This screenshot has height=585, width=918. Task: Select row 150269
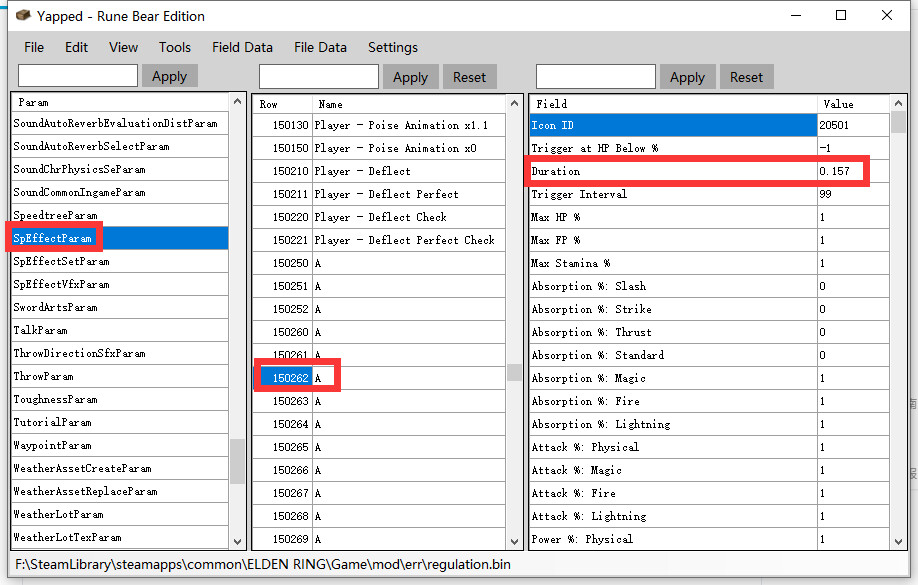click(x=379, y=539)
